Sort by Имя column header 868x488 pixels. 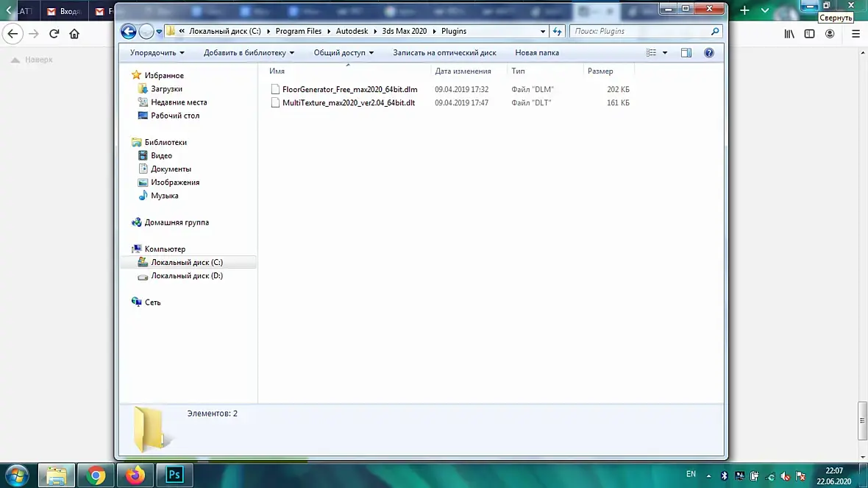[277, 71]
